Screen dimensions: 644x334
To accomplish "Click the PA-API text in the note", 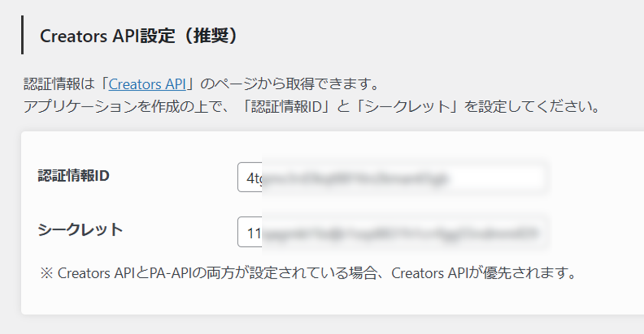I will pos(169,273).
